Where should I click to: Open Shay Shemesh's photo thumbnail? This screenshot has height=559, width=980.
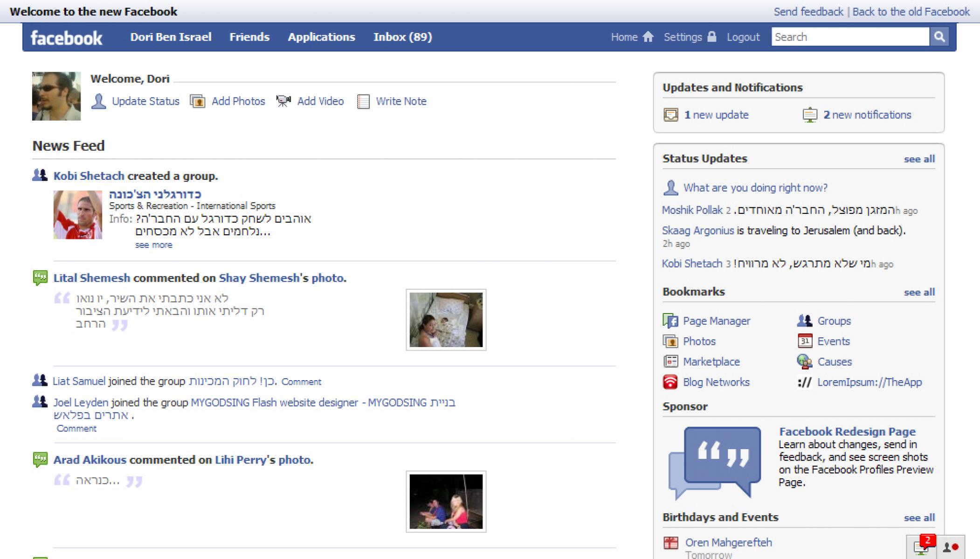click(446, 320)
